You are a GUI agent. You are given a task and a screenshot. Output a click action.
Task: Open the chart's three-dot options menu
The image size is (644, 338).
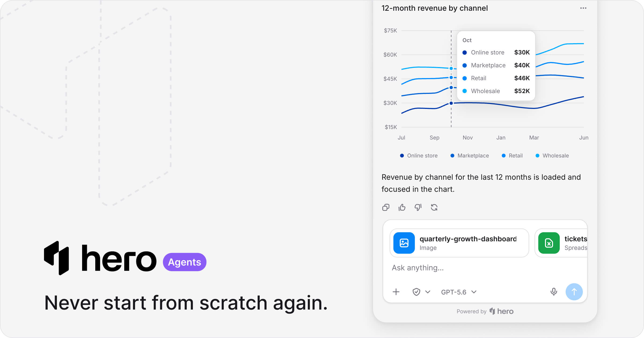click(x=583, y=8)
